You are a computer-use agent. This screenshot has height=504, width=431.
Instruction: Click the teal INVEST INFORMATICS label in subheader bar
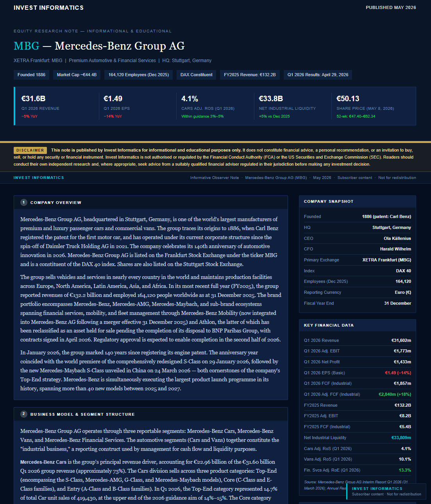[x=39, y=178]
